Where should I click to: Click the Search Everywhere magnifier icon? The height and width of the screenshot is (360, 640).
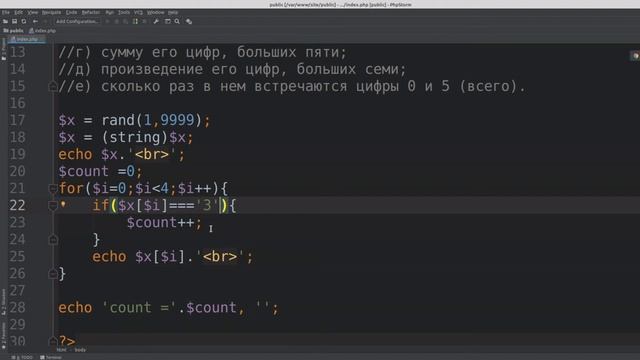pyautogui.click(x=177, y=21)
